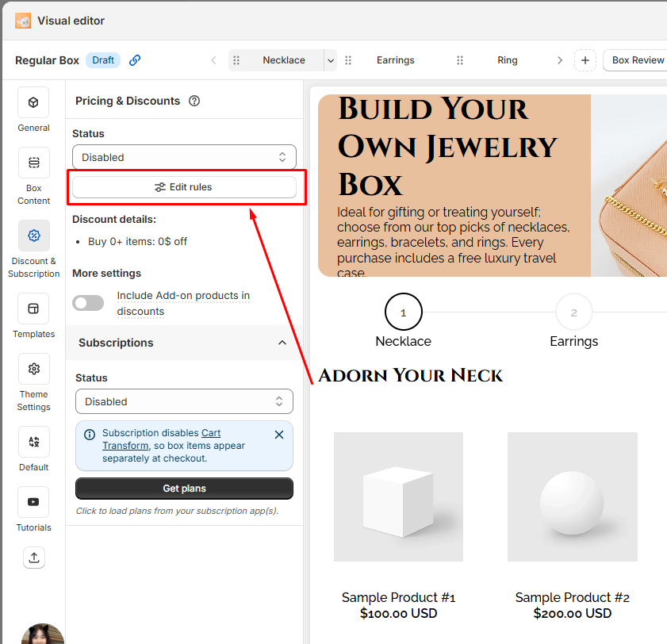This screenshot has width=667, height=644.
Task: Switch to the Earrings step tab
Action: point(395,60)
